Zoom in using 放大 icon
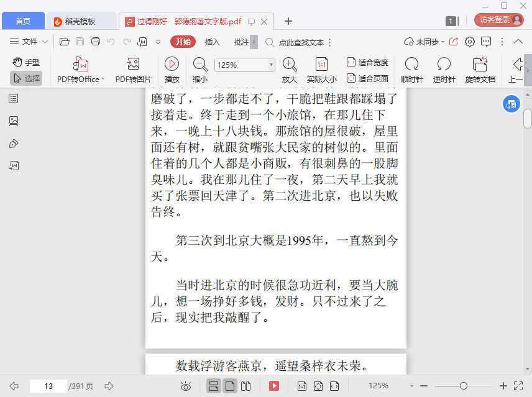 click(290, 70)
